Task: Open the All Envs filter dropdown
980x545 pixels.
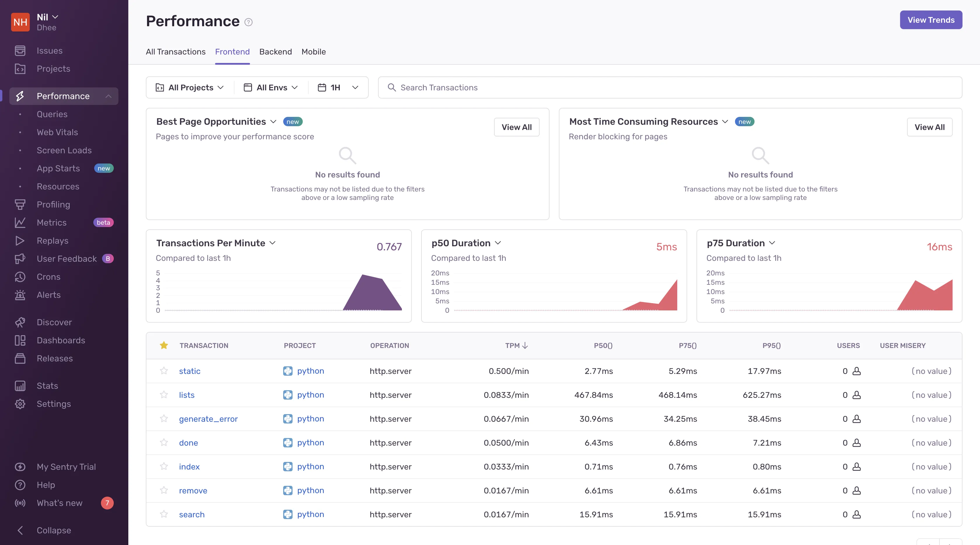Action: [271, 87]
